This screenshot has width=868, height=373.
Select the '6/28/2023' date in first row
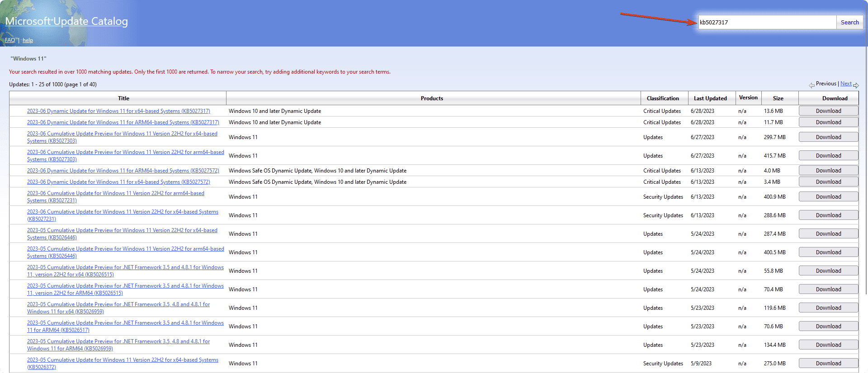[x=703, y=111]
